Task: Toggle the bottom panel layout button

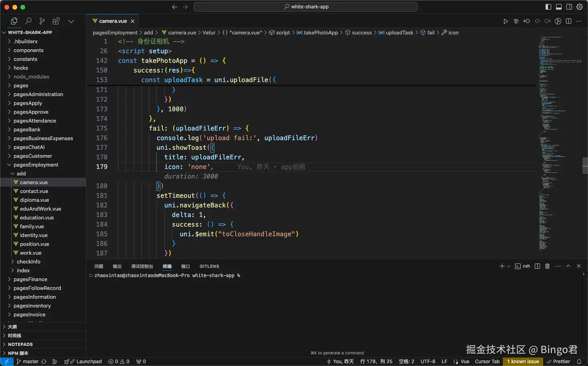Action: tap(559, 7)
